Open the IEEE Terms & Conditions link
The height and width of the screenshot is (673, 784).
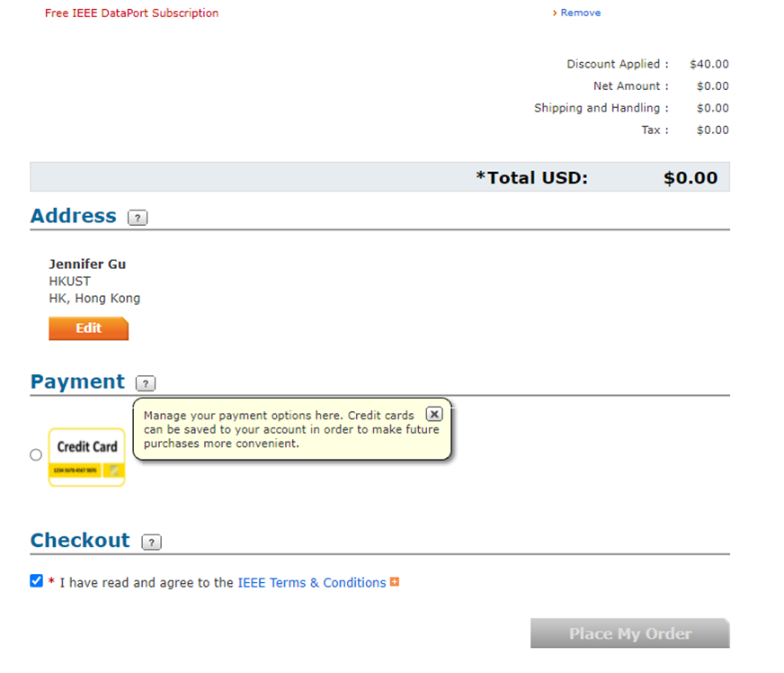point(311,583)
